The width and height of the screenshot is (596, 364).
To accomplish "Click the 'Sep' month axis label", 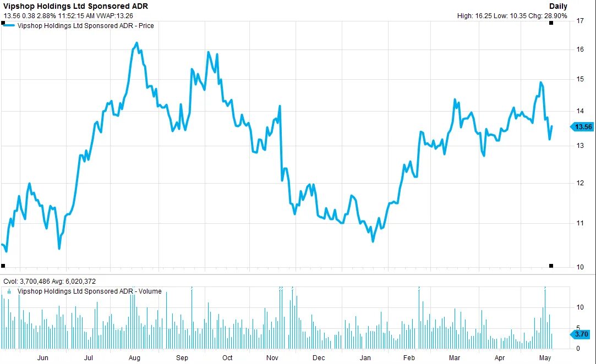I will pos(182,358).
